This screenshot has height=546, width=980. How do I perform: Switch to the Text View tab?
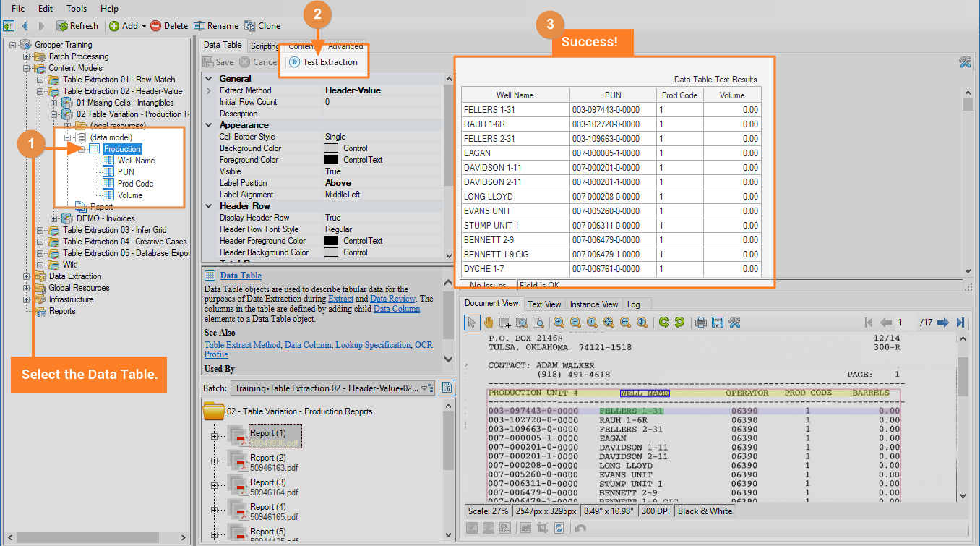[x=544, y=304]
